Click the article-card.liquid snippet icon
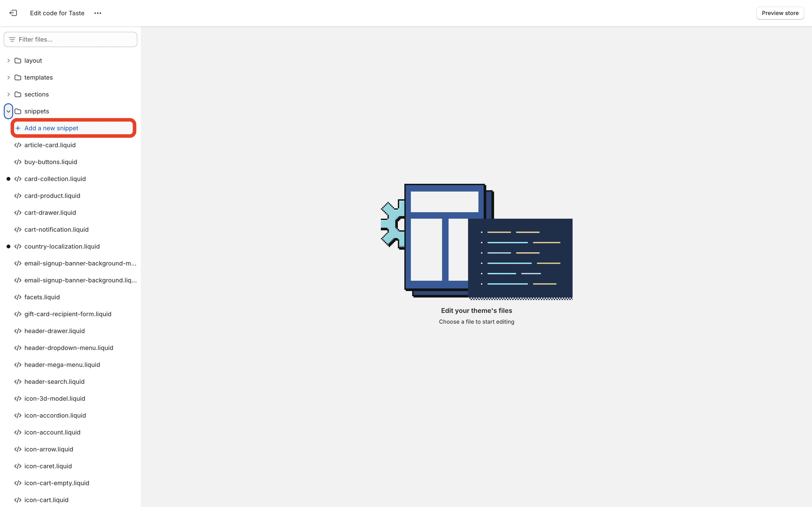The width and height of the screenshot is (812, 507). pos(18,145)
